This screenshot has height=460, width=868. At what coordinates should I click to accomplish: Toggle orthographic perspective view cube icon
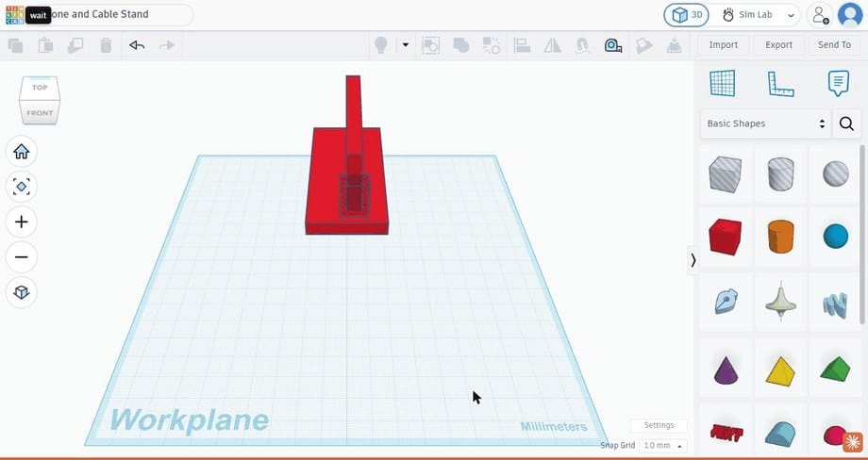[21, 292]
